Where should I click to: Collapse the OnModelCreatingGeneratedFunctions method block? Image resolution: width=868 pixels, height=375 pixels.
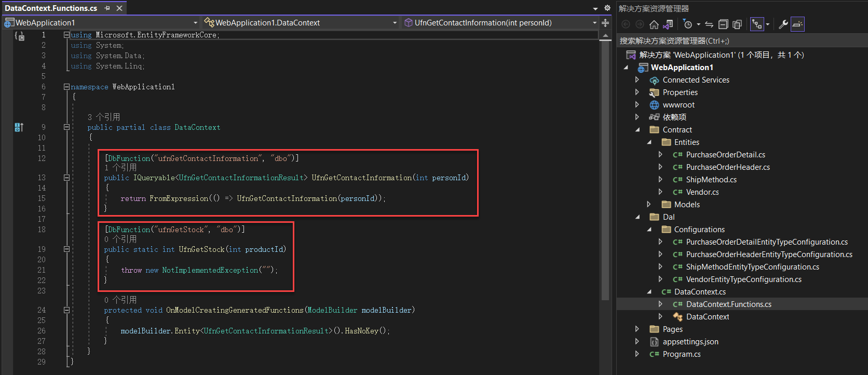click(66, 310)
